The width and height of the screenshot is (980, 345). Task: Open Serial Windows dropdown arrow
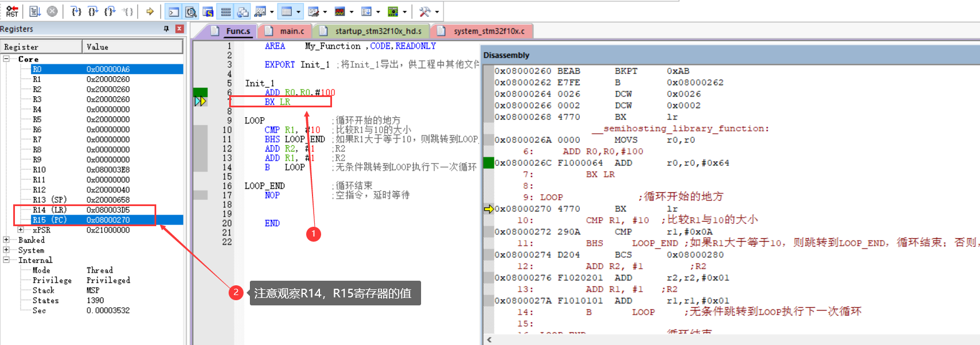coord(325,11)
